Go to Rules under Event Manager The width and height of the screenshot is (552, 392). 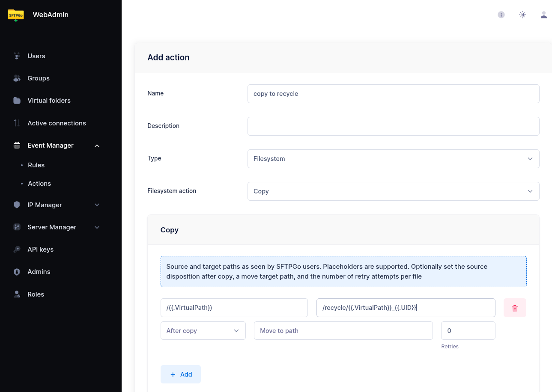click(x=36, y=165)
